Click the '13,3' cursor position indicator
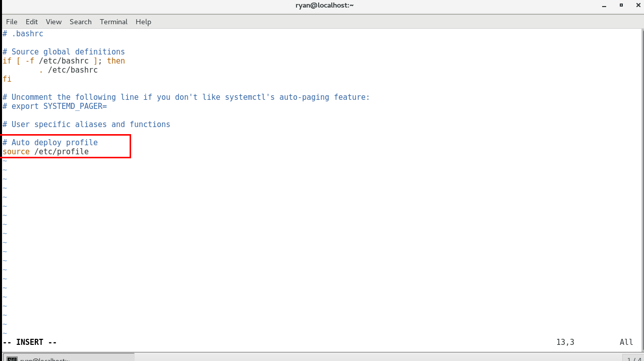Screen dimensions: 644x361 565,342
